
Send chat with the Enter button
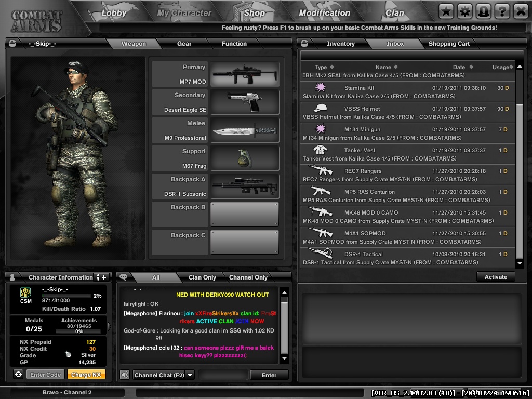point(269,375)
